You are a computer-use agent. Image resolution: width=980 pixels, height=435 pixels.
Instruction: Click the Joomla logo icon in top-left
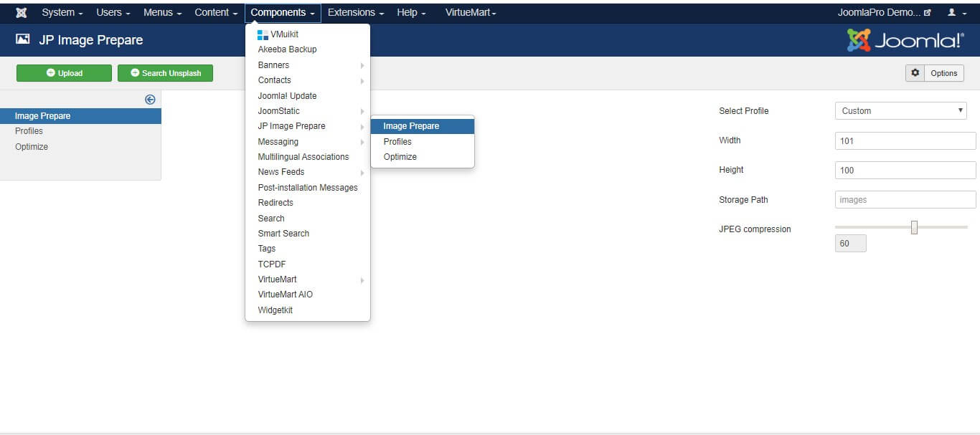pos(22,12)
